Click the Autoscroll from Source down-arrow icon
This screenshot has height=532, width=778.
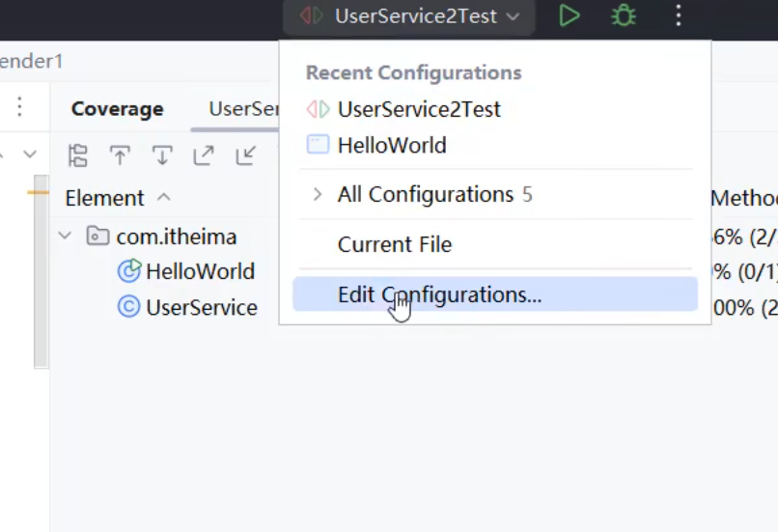[161, 155]
